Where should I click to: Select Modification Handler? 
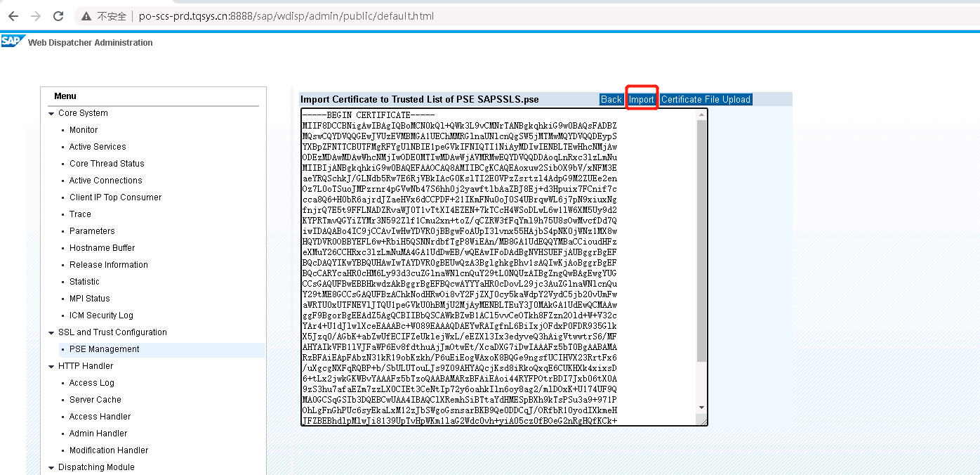109,450
